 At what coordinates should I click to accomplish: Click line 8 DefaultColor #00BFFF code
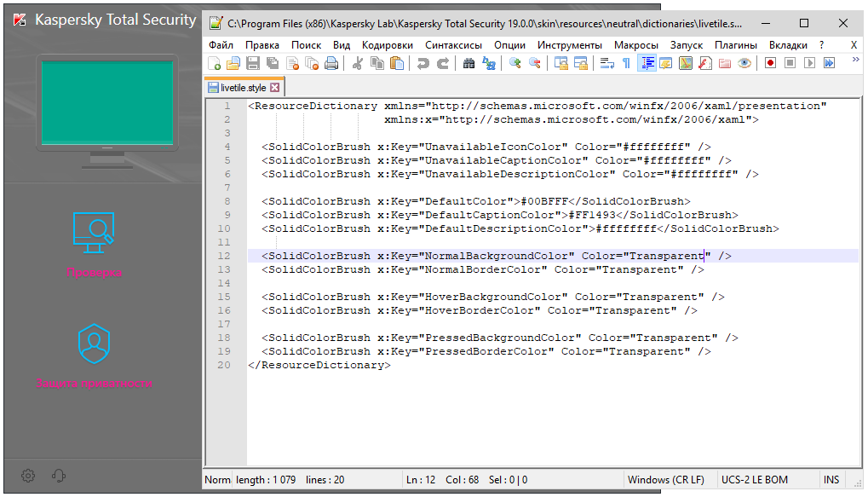[x=476, y=201]
